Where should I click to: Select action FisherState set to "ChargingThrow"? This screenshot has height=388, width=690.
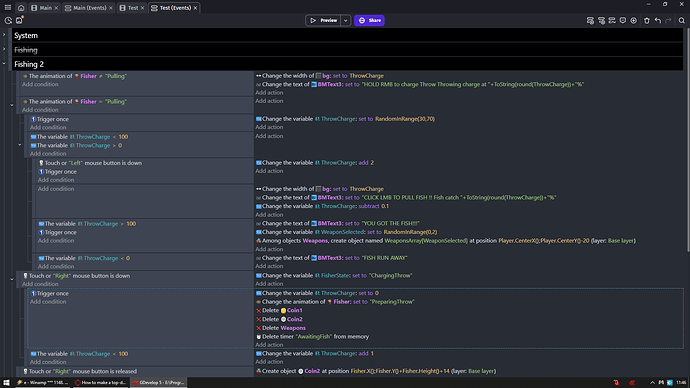(334, 276)
